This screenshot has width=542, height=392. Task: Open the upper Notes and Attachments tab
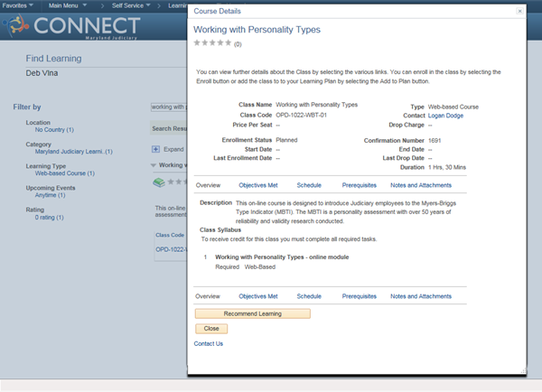pyautogui.click(x=420, y=184)
